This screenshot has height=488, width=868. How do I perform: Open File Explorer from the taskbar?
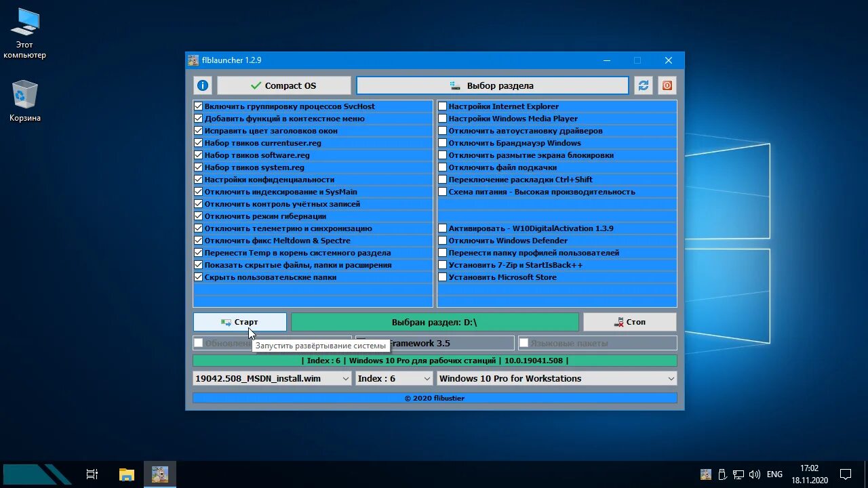point(127,474)
